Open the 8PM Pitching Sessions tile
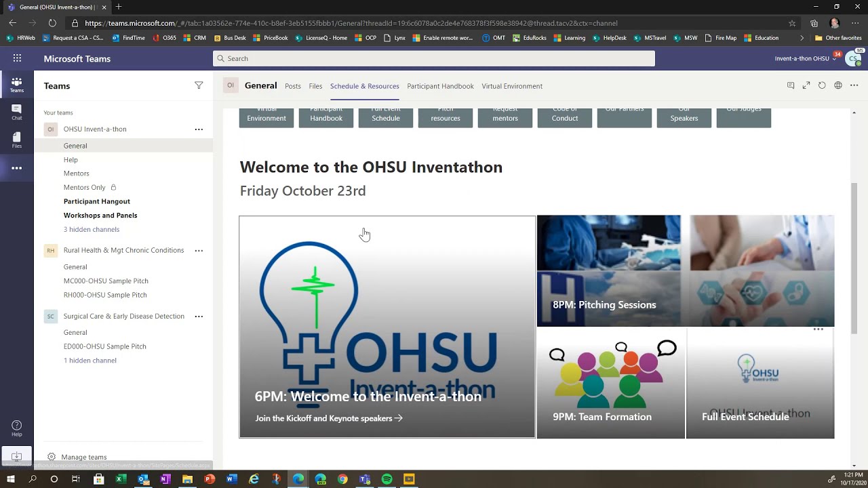The image size is (868, 488). (686, 271)
